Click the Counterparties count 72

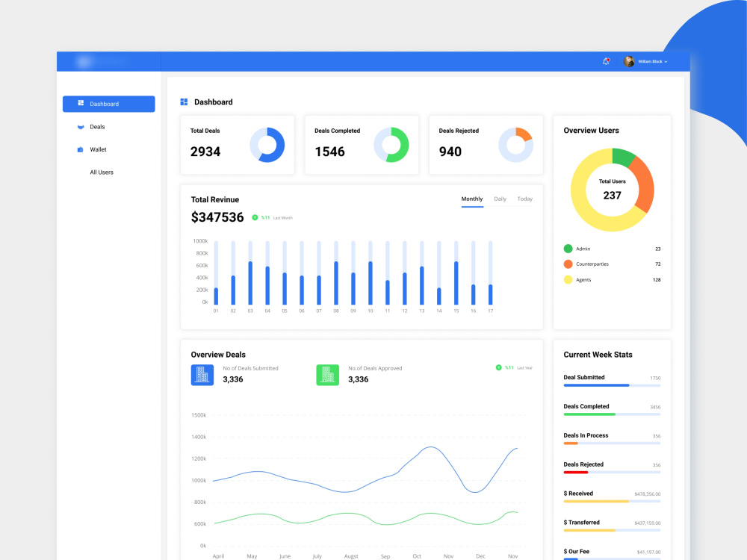click(x=658, y=264)
